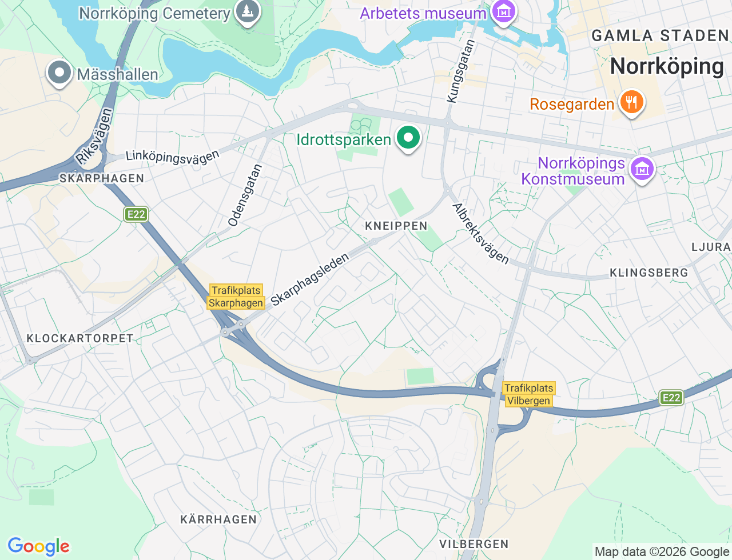This screenshot has height=560, width=732.
Task: Click the KLOCKARTORPET neighborhood label
Action: pyautogui.click(x=80, y=338)
